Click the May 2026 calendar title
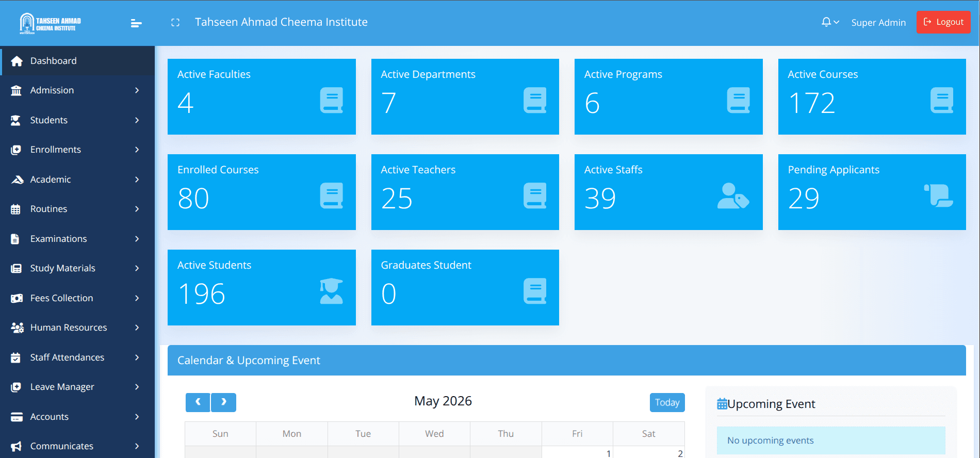 click(443, 401)
